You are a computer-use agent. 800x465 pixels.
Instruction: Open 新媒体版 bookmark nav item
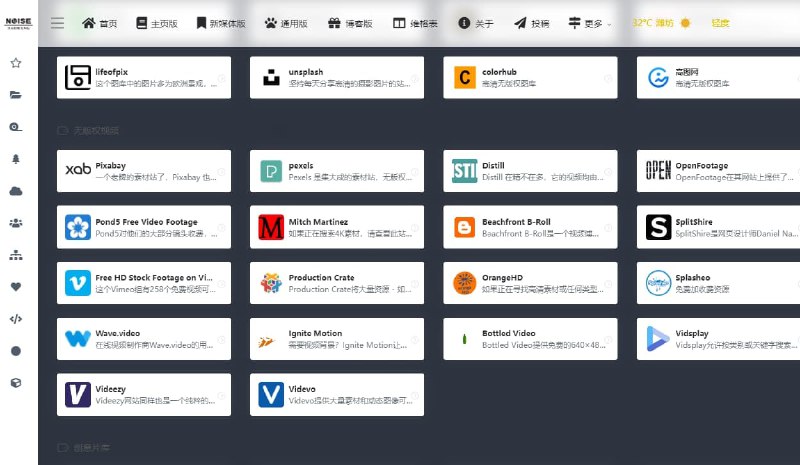pos(221,23)
